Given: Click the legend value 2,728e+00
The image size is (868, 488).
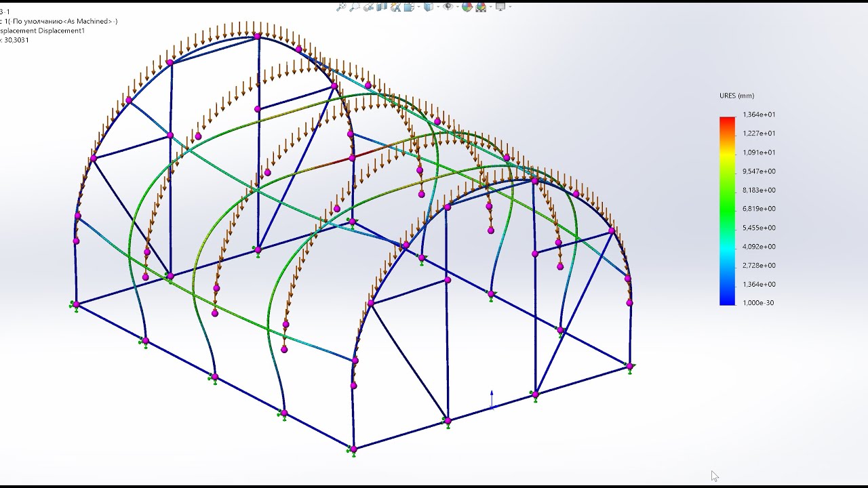Looking at the screenshot, I should 759,265.
